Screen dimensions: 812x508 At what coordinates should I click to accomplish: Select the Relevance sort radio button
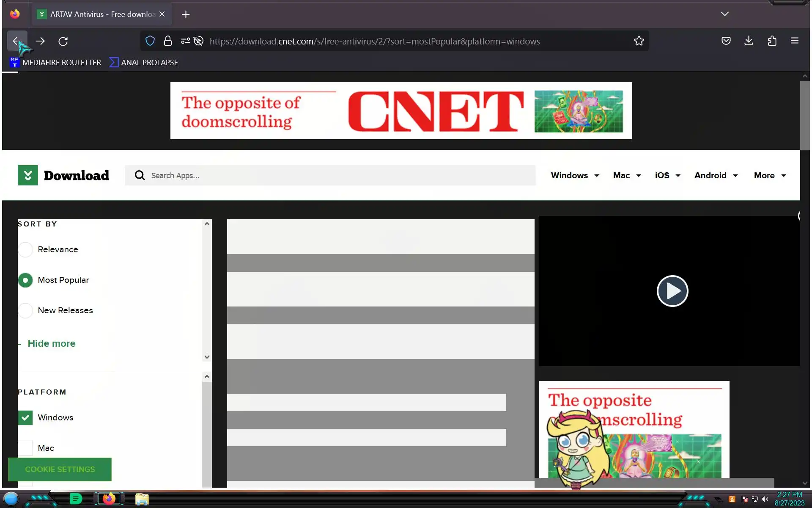(25, 250)
